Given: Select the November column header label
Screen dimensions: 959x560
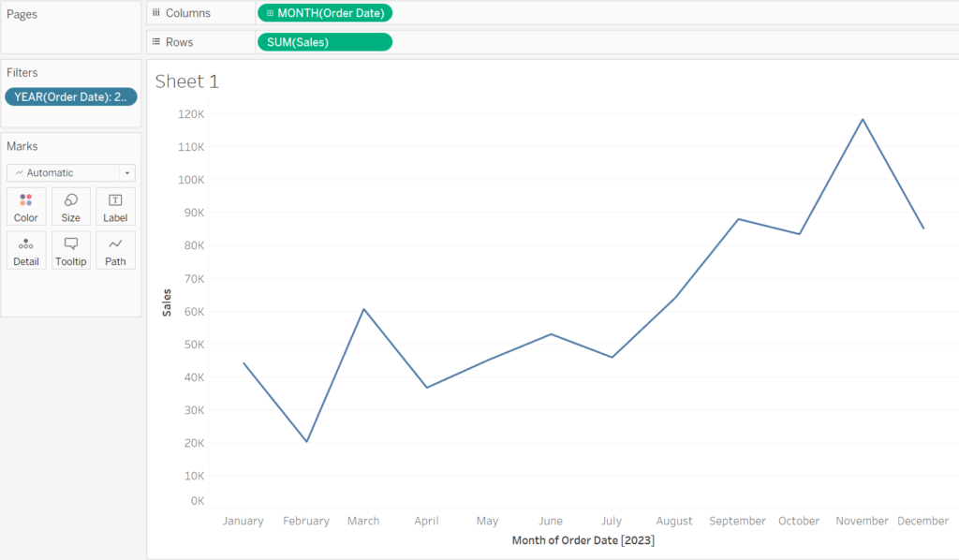Looking at the screenshot, I should point(862,521).
